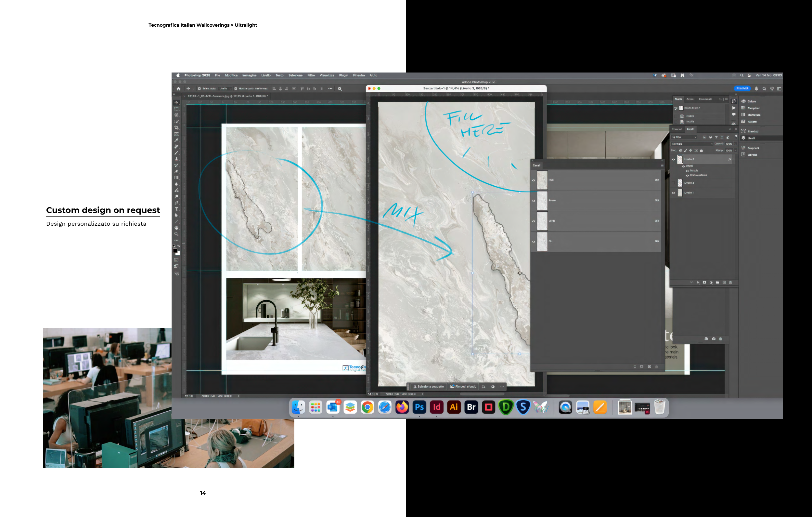Collapse the Livello 3 effects list
The height and width of the screenshot is (517, 812).
pos(733,159)
